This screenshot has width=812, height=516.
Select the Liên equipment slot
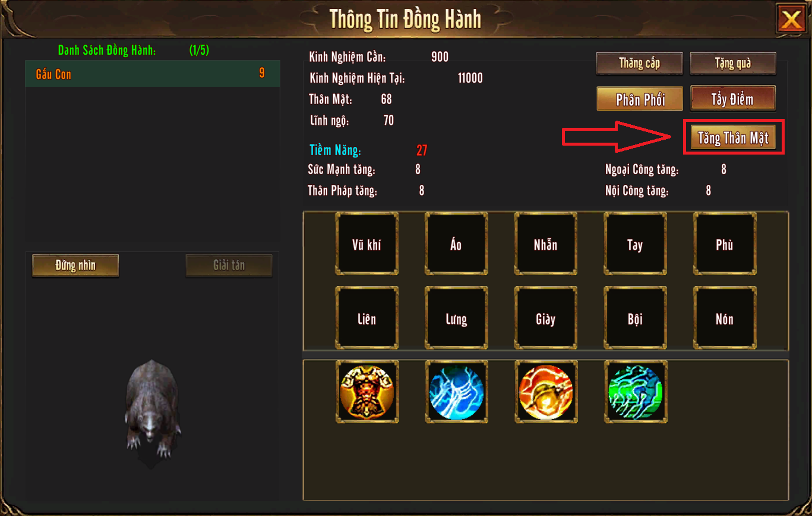tap(367, 319)
